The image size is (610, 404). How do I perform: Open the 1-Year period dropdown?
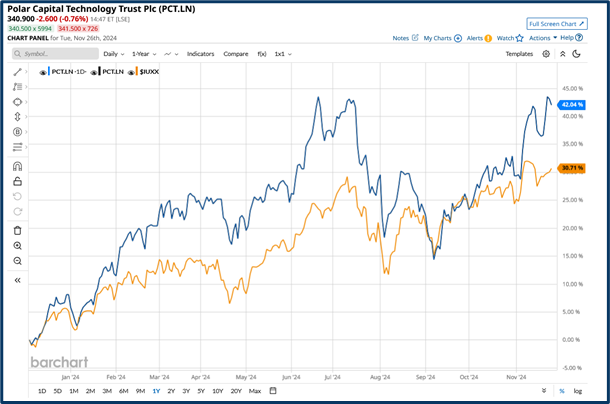(144, 54)
